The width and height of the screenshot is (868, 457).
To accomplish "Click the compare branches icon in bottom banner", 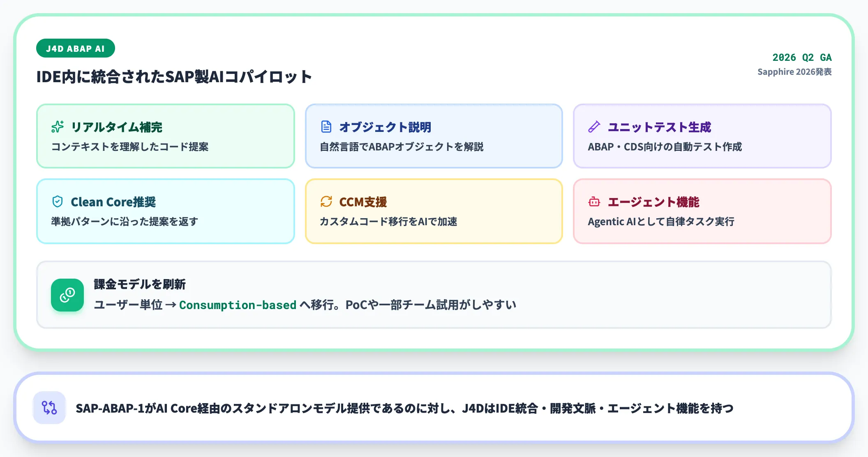I will coord(49,408).
